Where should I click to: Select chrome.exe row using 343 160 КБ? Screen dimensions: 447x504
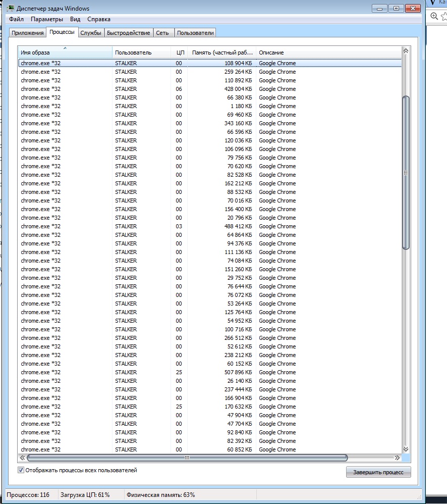tap(210, 123)
